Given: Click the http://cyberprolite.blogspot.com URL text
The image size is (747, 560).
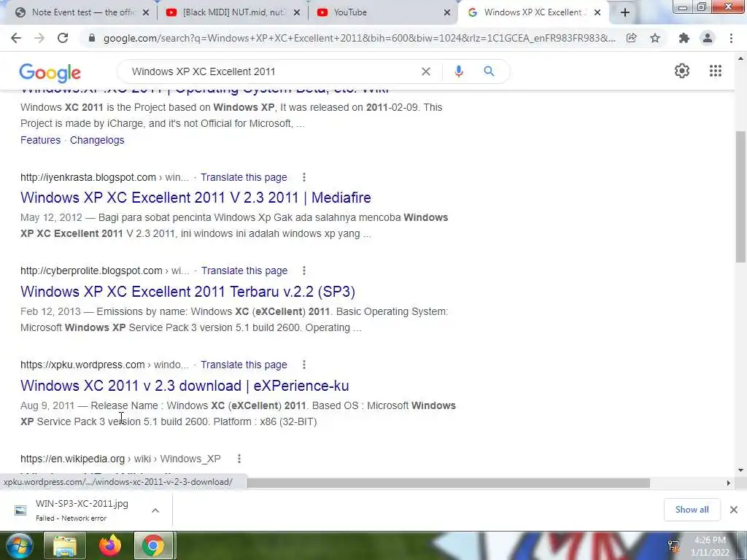Looking at the screenshot, I should click(91, 271).
